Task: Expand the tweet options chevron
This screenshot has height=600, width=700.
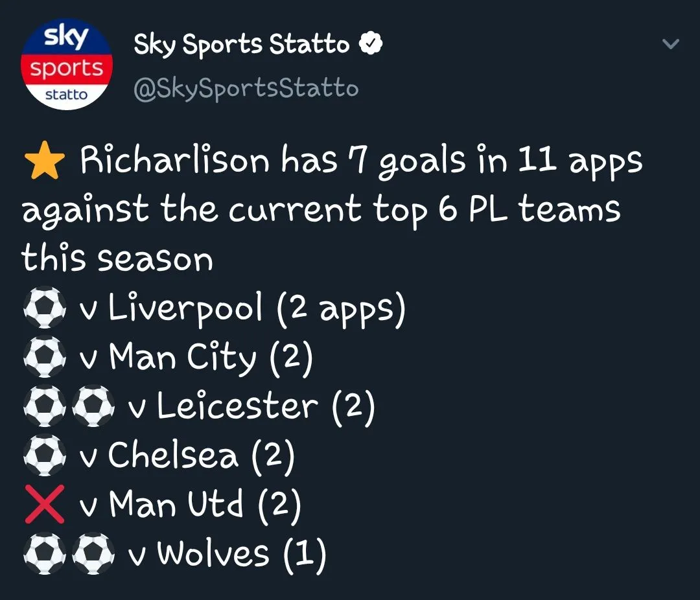Action: coord(671,45)
